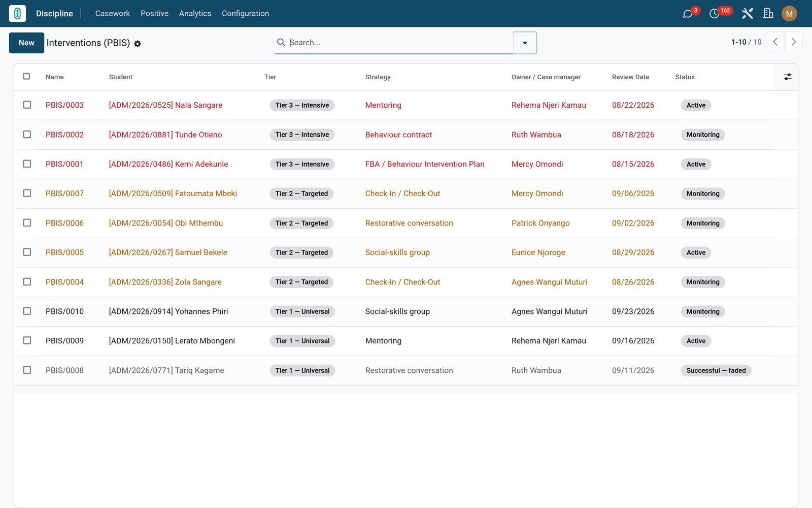This screenshot has height=508, width=812.
Task: Click the Discipline app title
Action: (54, 14)
